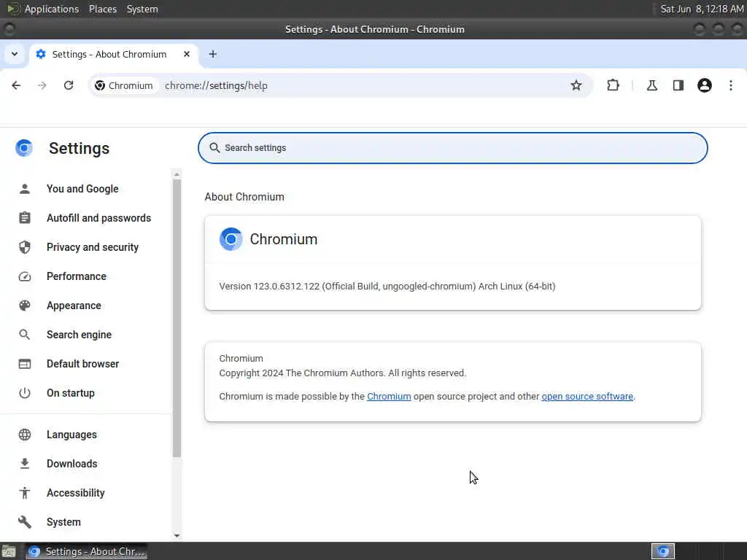
Task: Open the Applications menu in top panel
Action: (x=52, y=9)
